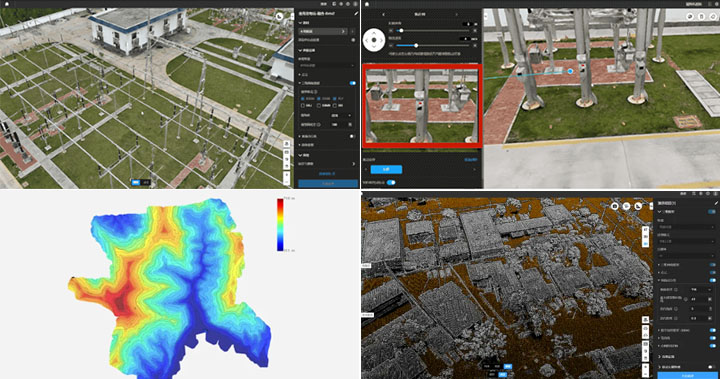Click the trash icon above the substation 3D view
Screen dimensions: 720x379
pos(702,17)
